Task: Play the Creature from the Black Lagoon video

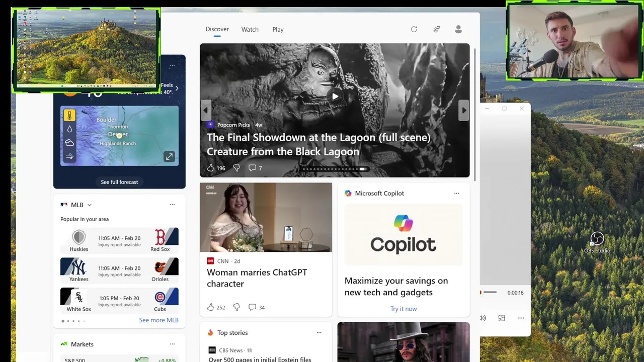Action: (x=335, y=97)
